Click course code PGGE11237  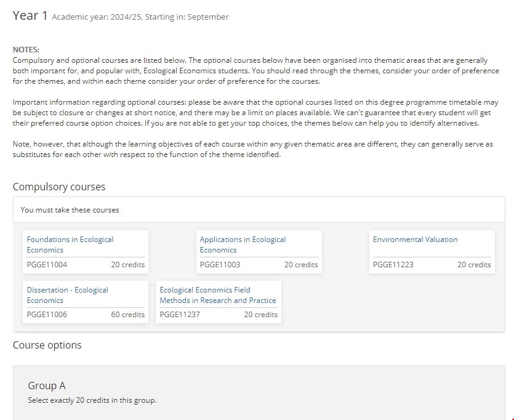coord(180,315)
